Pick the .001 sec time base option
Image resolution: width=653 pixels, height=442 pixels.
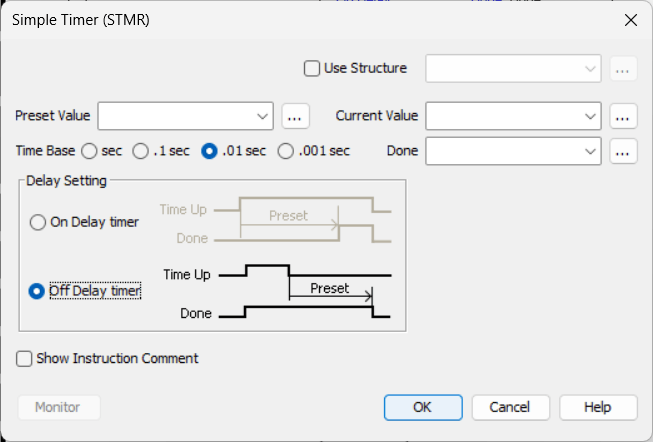coord(285,151)
